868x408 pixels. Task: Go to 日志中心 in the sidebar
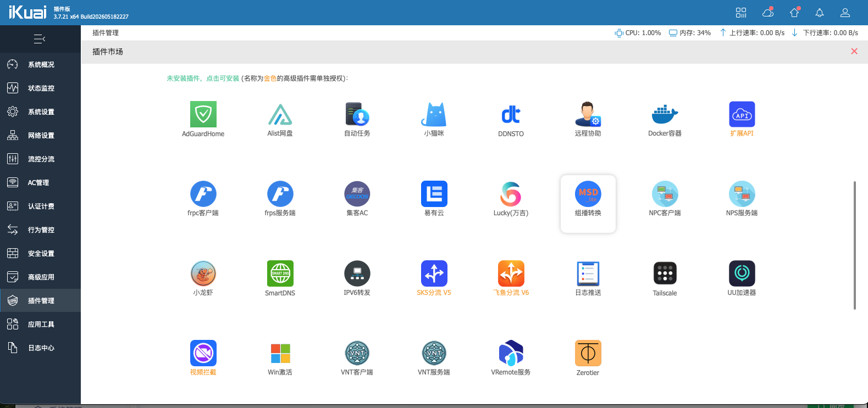tap(40, 348)
